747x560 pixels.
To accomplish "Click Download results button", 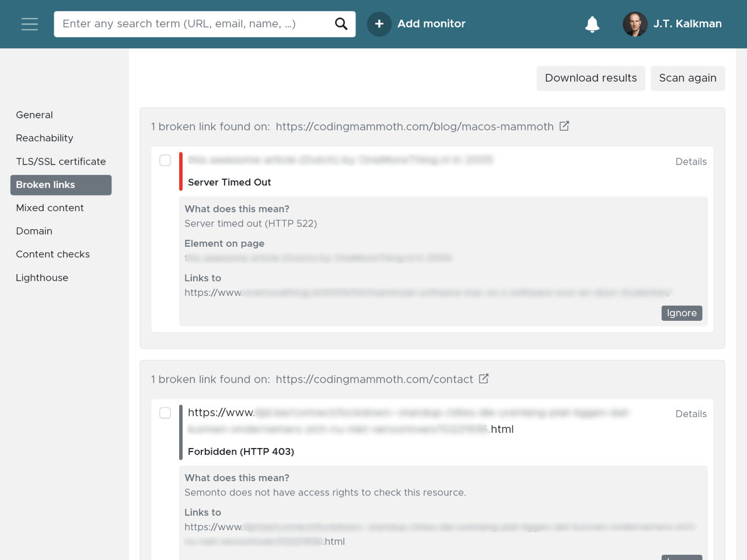I will (x=591, y=78).
